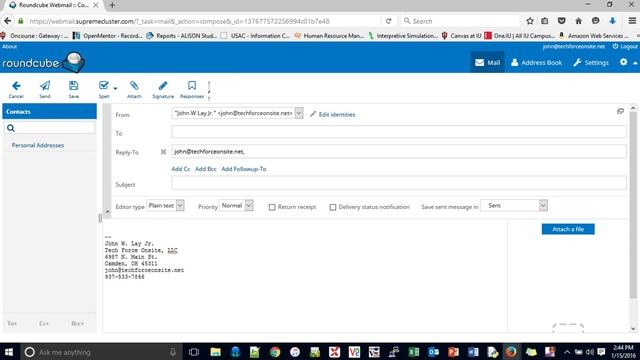Click into the Subject field
The height and width of the screenshot is (360, 640).
coord(399,183)
